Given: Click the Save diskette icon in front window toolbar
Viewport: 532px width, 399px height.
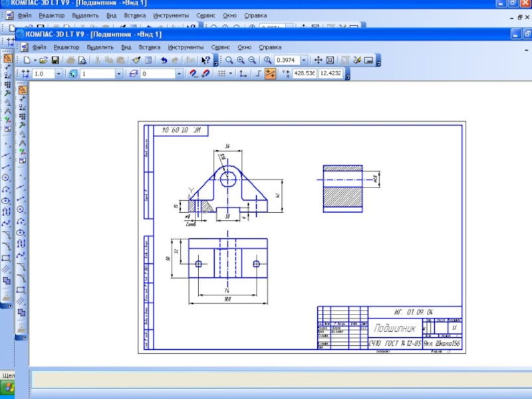Looking at the screenshot, I should (56, 60).
